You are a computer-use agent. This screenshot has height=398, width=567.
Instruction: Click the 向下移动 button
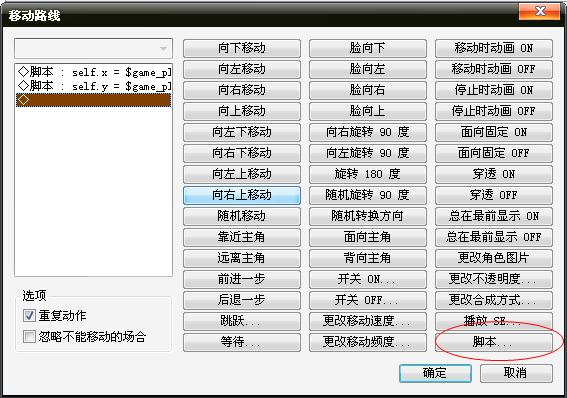(x=242, y=48)
